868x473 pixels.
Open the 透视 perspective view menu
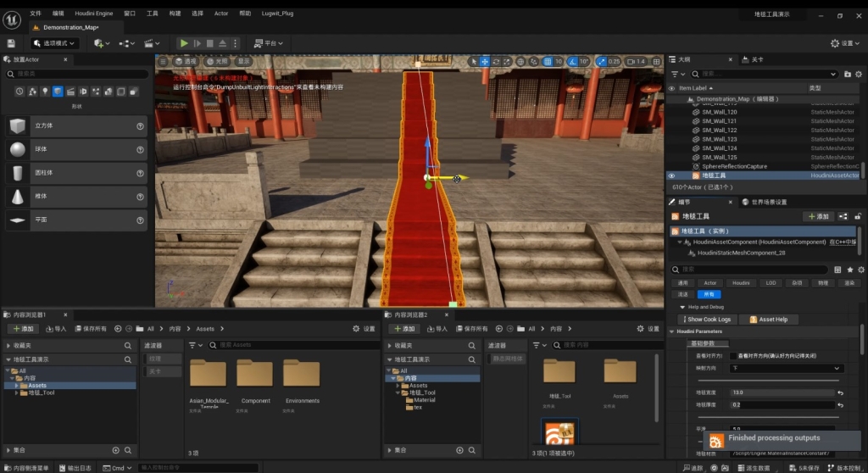(x=186, y=62)
